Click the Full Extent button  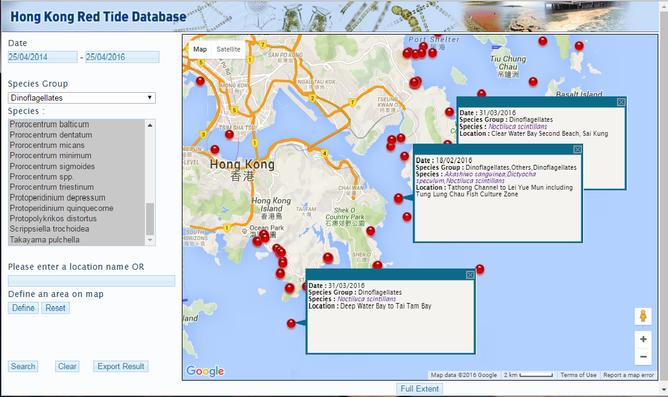420,388
